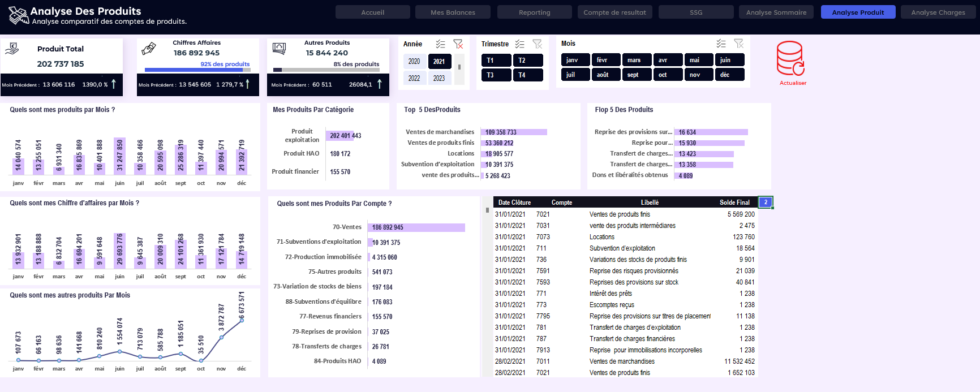Select the Locations row with 123 760
This screenshot has height=392, width=980.
coord(625,237)
